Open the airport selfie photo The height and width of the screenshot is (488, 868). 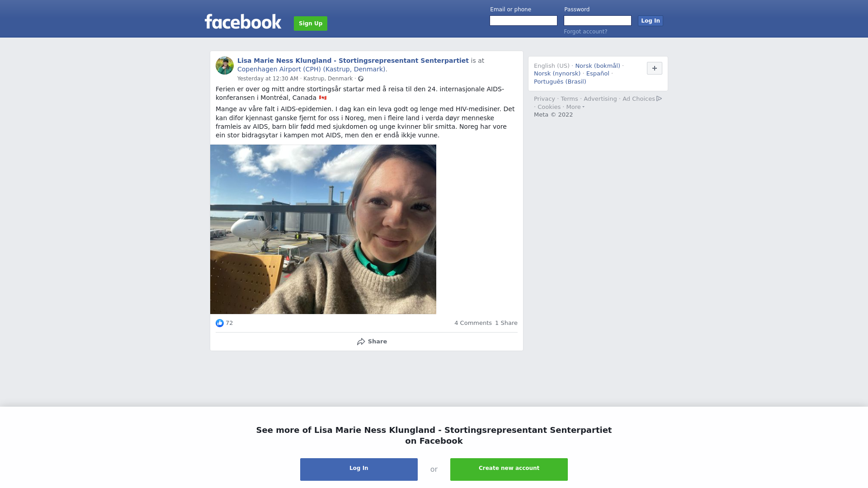click(323, 229)
